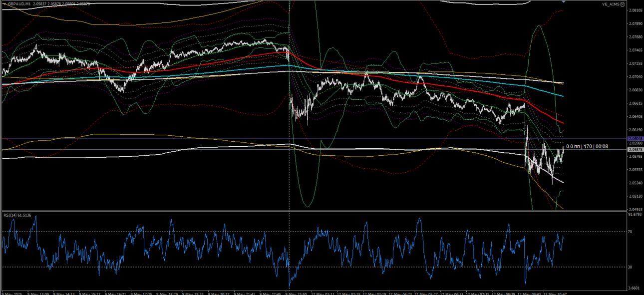
Task: Click the 3.6601 RSI scale value
Action: coord(634,288)
